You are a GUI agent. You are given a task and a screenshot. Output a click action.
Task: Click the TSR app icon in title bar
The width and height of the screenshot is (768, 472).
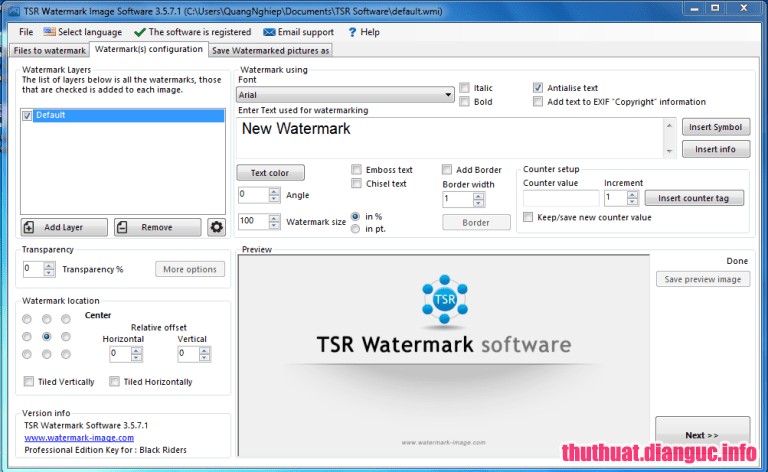pyautogui.click(x=15, y=11)
